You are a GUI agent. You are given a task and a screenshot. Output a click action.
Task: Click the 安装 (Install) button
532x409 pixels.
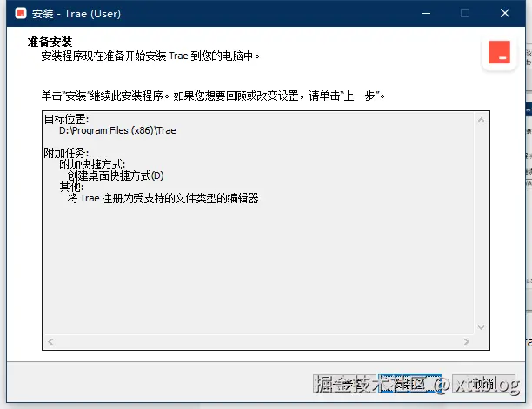(409, 384)
